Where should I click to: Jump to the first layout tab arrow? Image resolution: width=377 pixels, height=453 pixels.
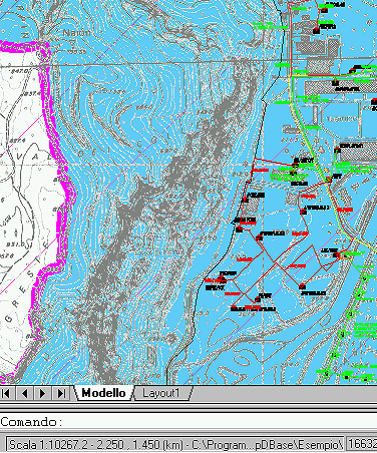pos(6,393)
